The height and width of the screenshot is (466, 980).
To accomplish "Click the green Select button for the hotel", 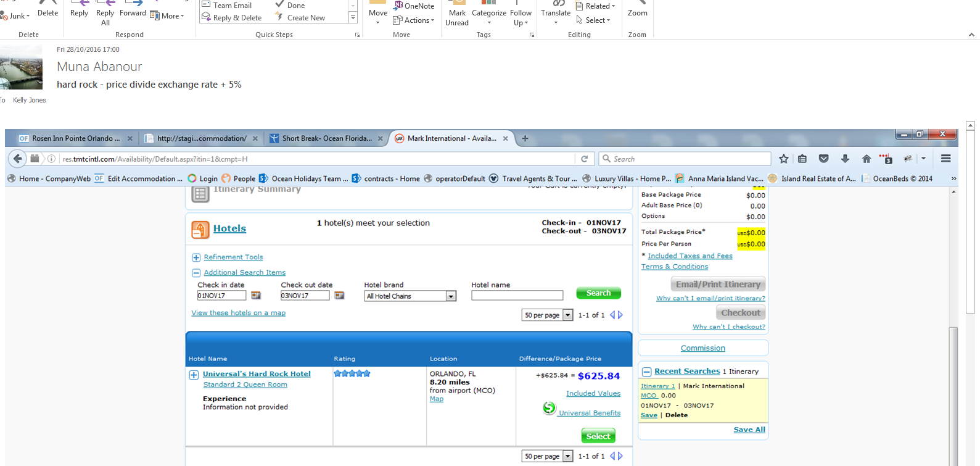I will (x=598, y=436).
